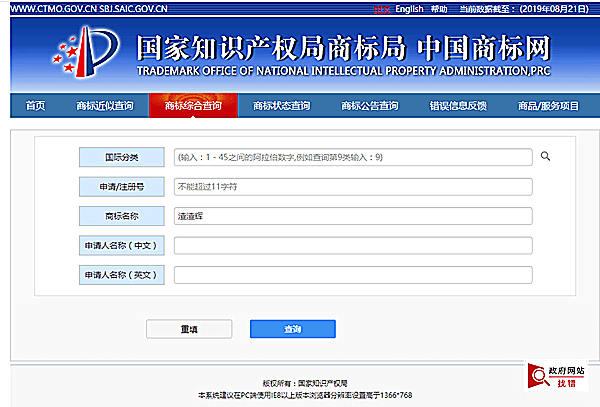Open the 商品/服务项目 tab

tap(548, 106)
